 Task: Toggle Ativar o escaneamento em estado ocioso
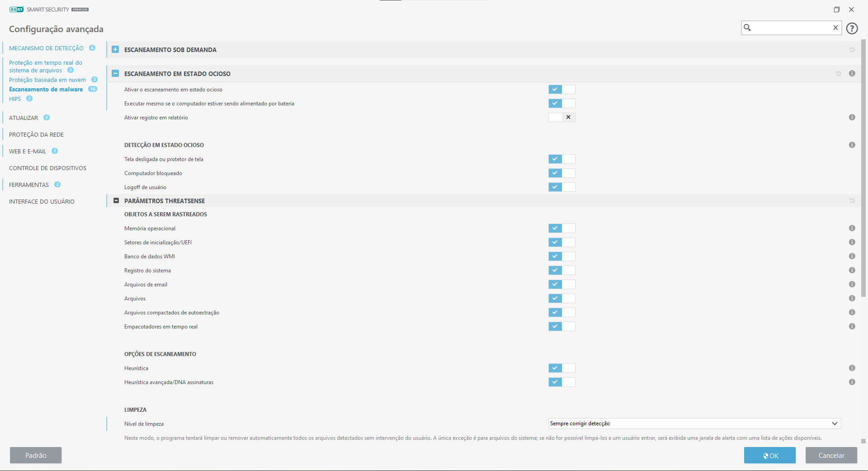[x=561, y=89]
